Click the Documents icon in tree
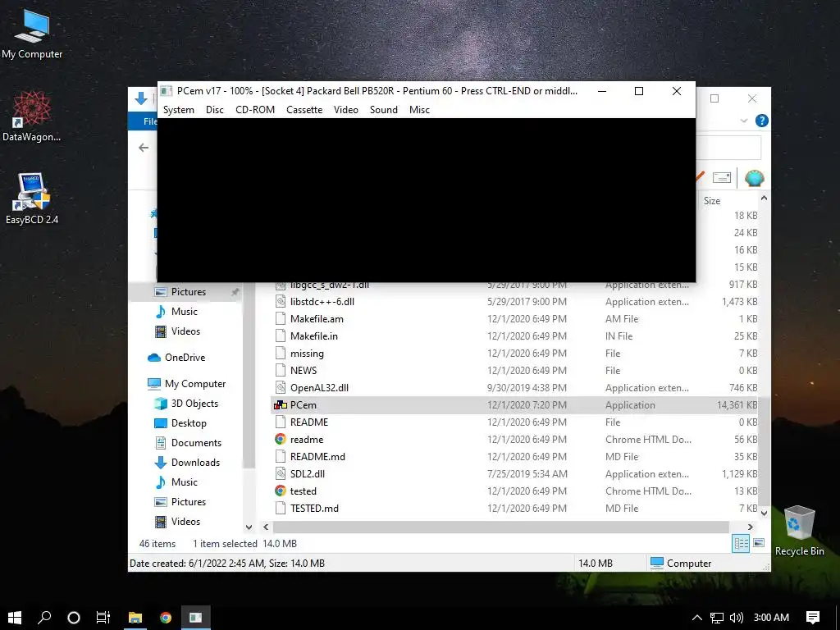Image resolution: width=840 pixels, height=630 pixels. pos(160,443)
